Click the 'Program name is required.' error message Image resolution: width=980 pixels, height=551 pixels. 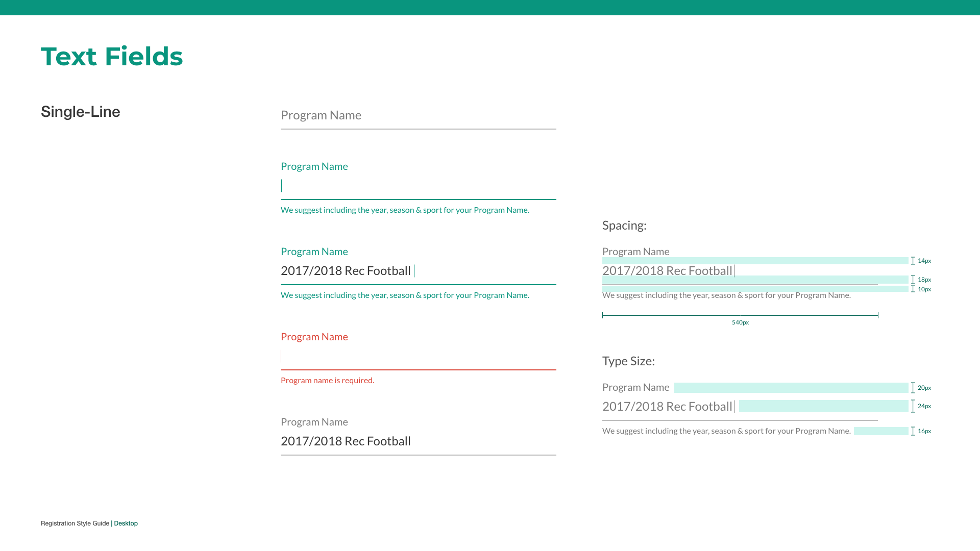pos(327,381)
